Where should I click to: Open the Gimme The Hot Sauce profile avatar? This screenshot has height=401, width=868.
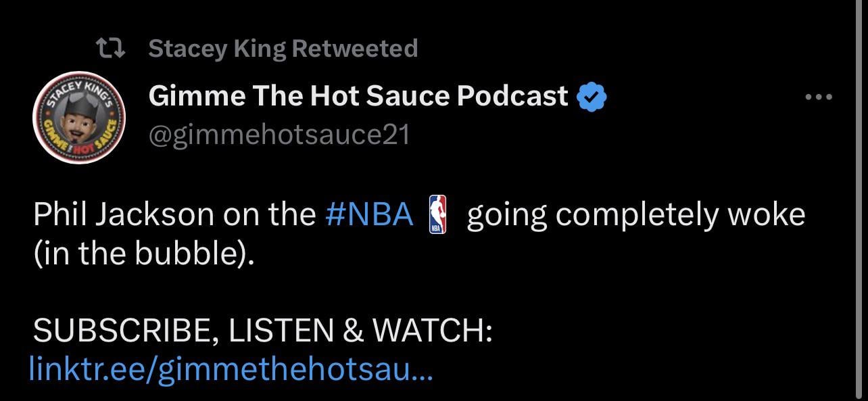pos(81,118)
